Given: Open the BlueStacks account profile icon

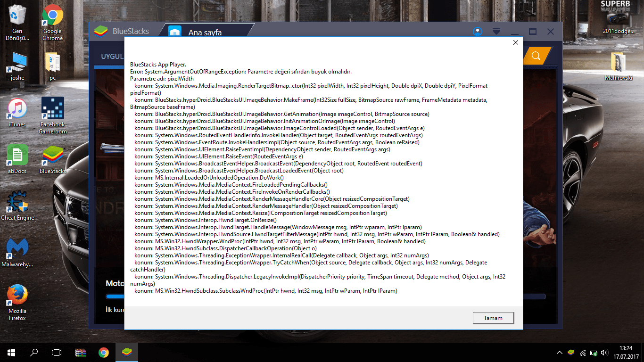Looking at the screenshot, I should click(478, 32).
